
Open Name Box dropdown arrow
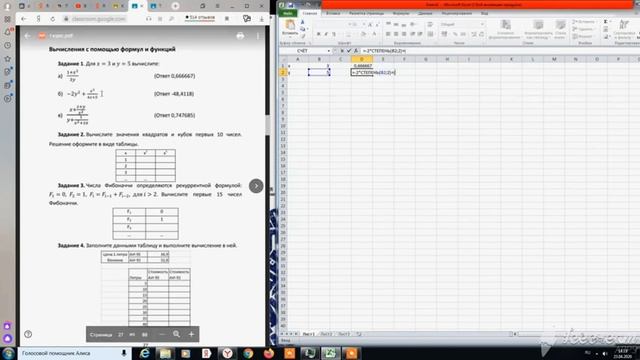(329, 51)
